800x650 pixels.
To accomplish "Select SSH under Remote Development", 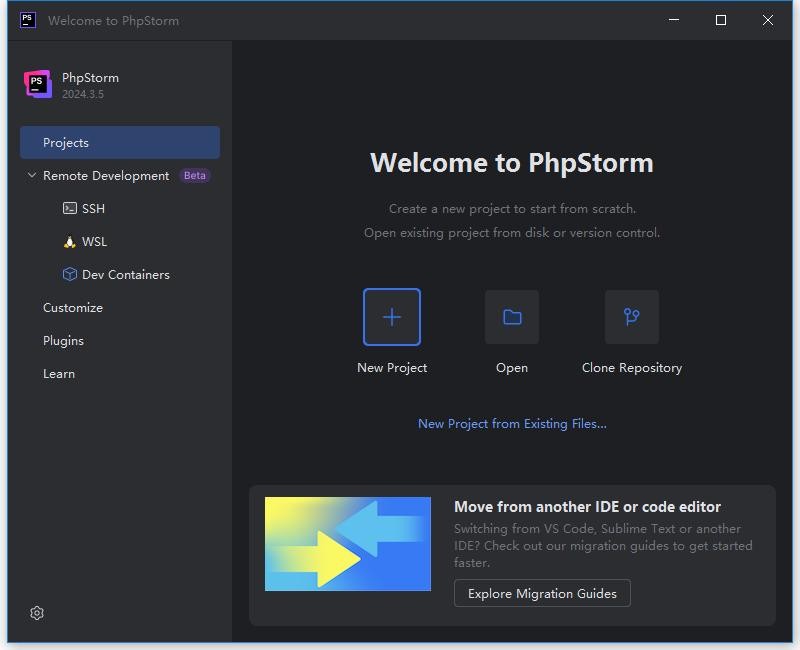I will point(93,209).
